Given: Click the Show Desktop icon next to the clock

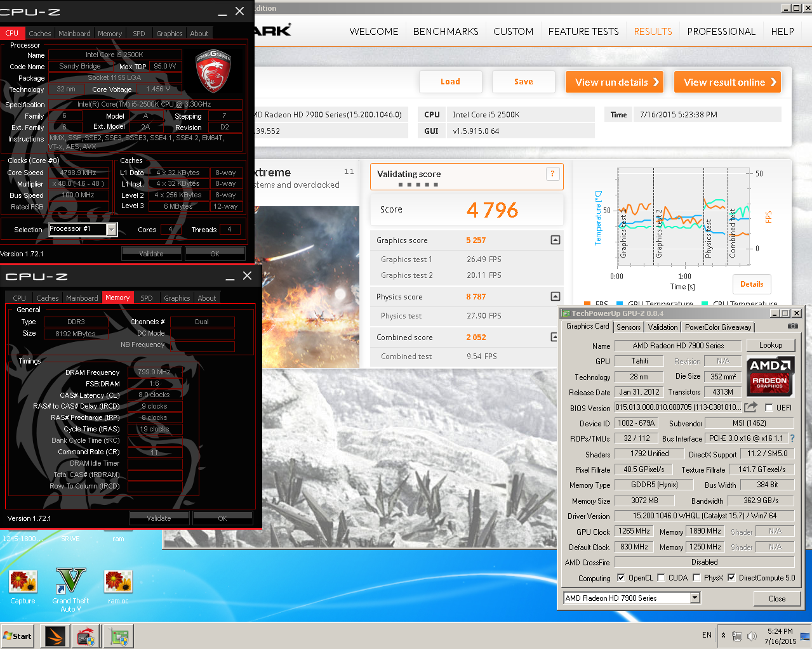Looking at the screenshot, I should click(x=805, y=636).
